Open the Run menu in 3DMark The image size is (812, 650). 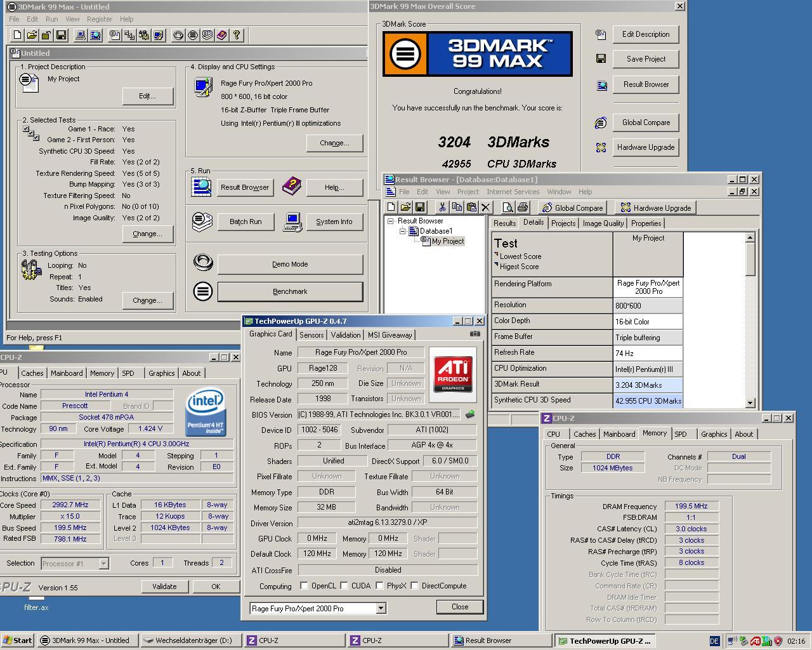52,19
